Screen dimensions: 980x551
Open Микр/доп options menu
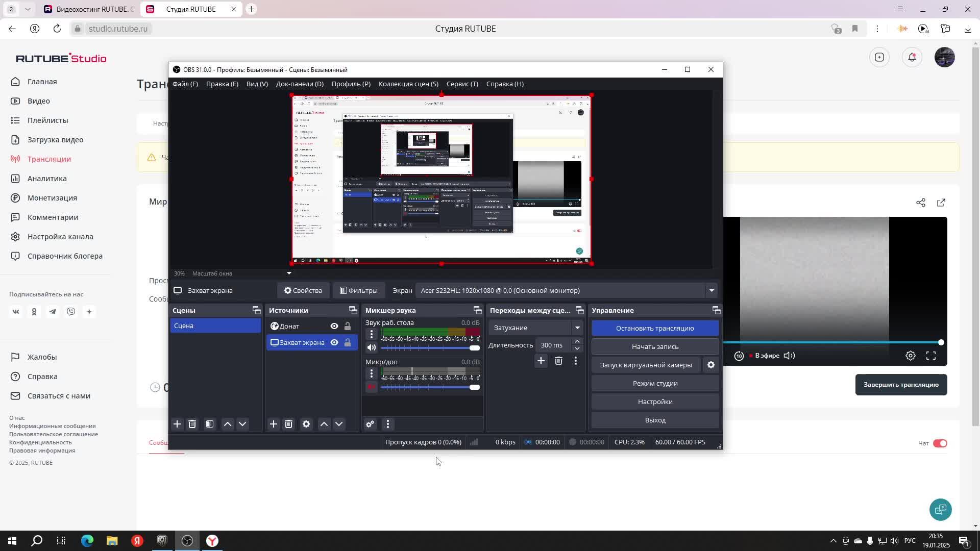click(x=372, y=373)
